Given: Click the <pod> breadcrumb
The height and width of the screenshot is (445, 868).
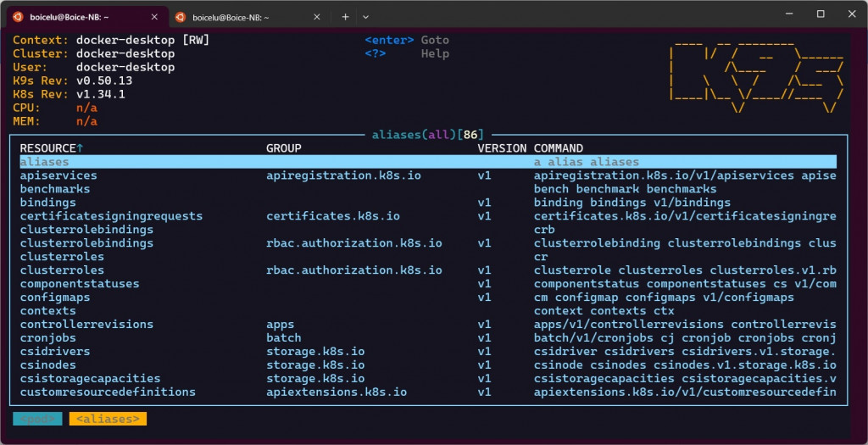Looking at the screenshot, I should pyautogui.click(x=37, y=419).
